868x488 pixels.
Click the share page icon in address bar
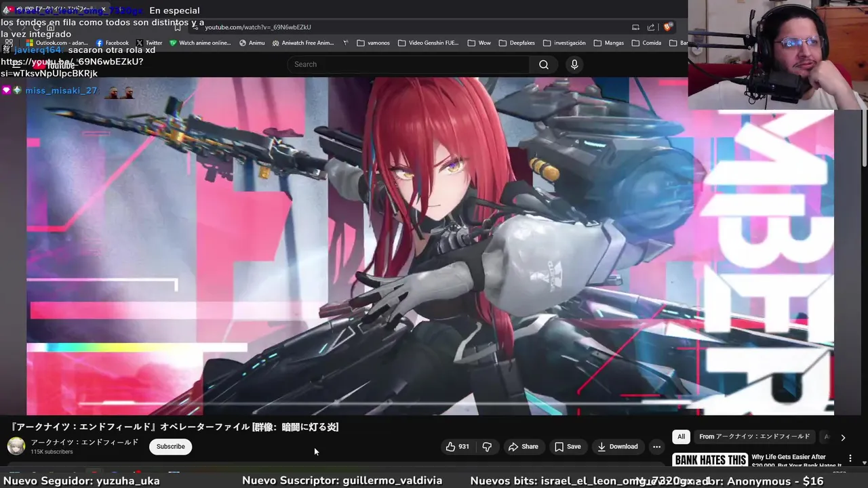coord(651,27)
